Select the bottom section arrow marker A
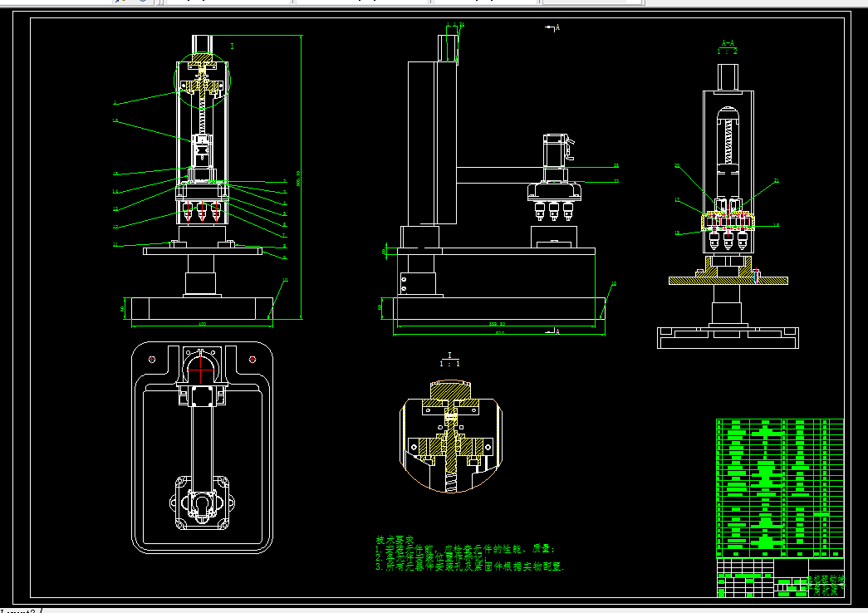 pyautogui.click(x=552, y=331)
